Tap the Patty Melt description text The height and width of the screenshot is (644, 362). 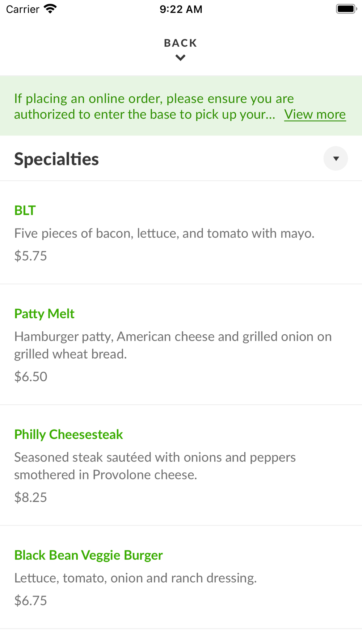click(x=173, y=345)
